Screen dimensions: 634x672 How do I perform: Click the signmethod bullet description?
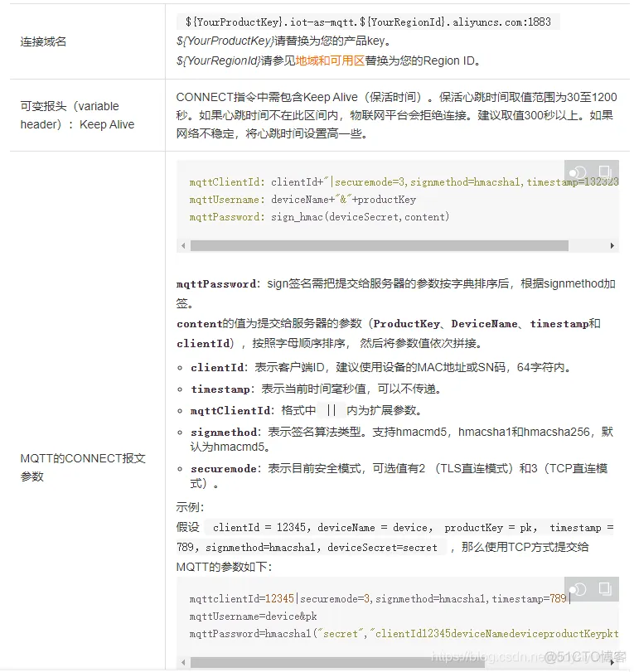402,439
